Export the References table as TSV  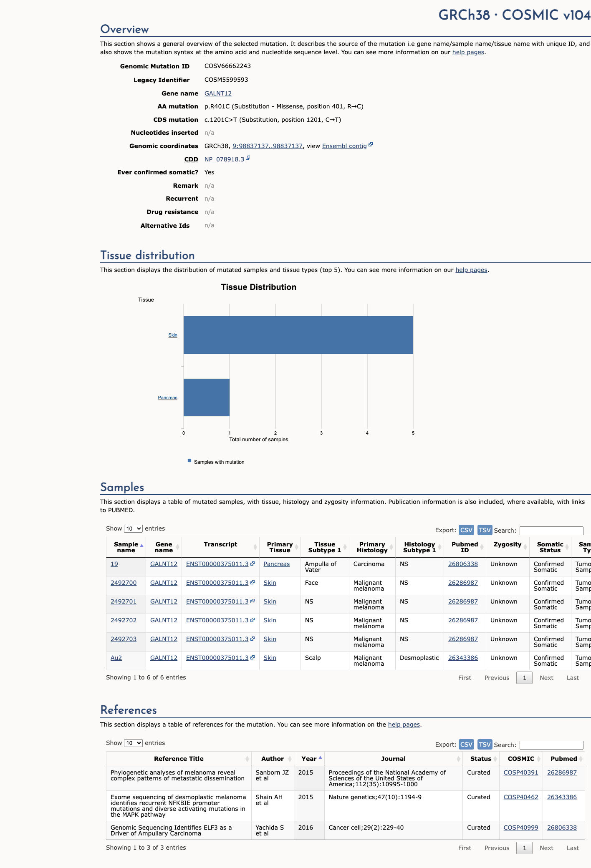[485, 745]
